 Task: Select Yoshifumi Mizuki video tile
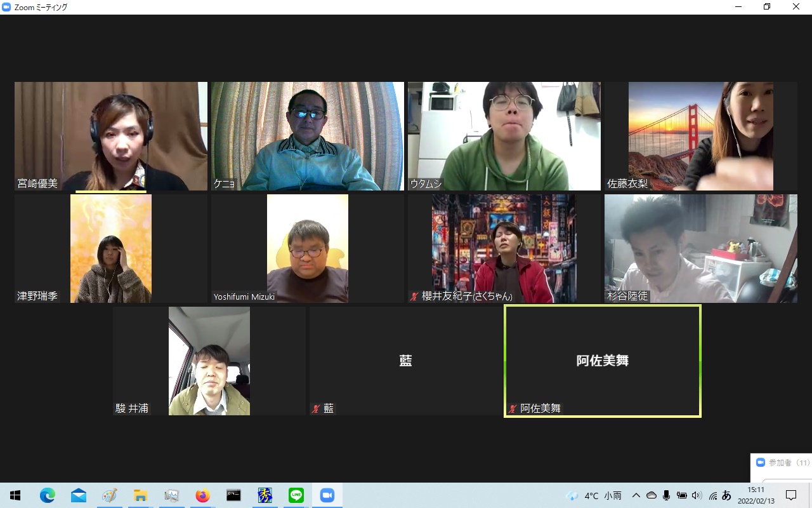[x=308, y=248]
